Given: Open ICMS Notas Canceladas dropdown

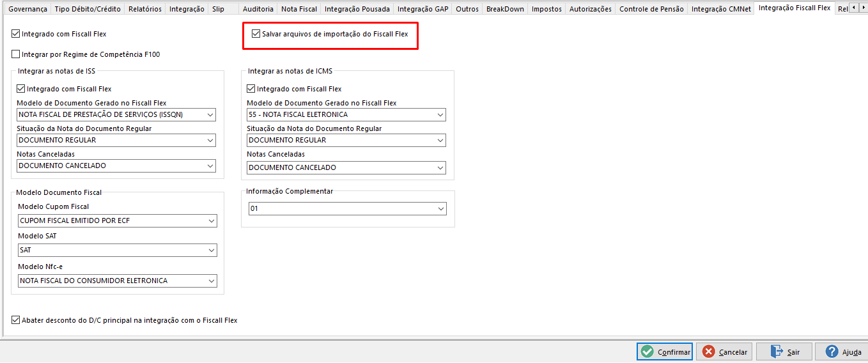Looking at the screenshot, I should (x=346, y=167).
